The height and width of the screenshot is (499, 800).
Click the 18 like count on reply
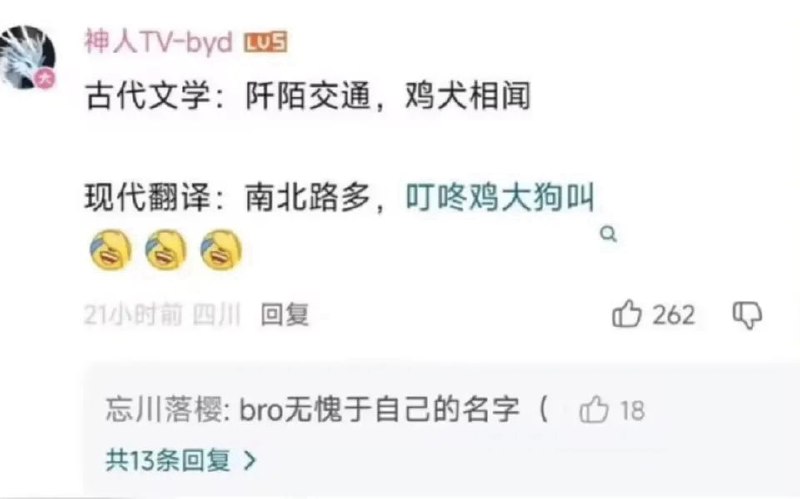point(632,411)
